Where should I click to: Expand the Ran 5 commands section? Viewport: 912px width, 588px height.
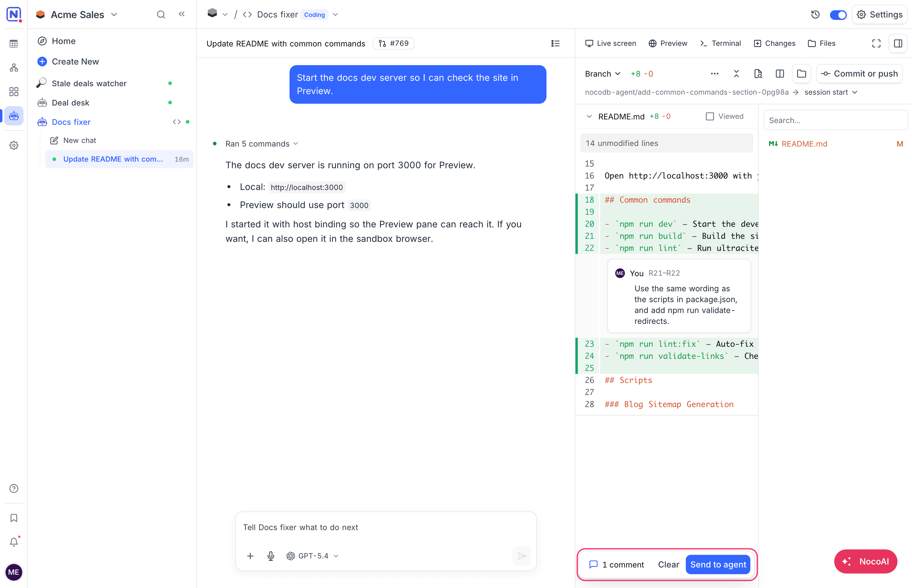(x=261, y=144)
